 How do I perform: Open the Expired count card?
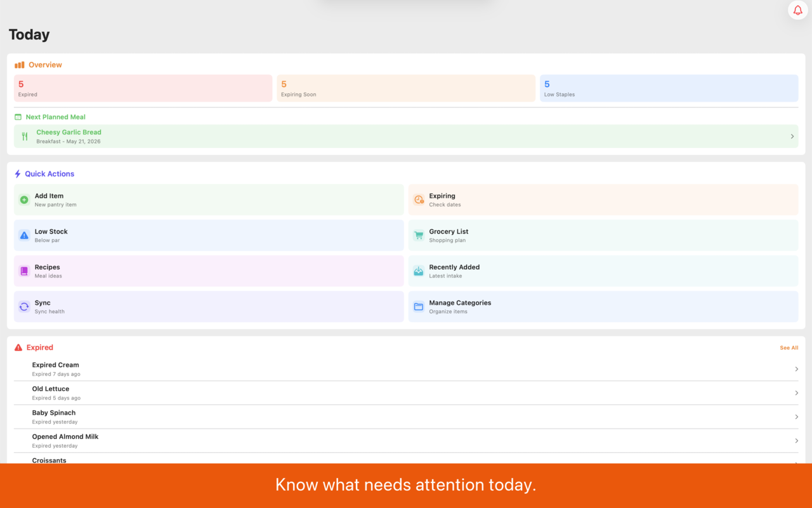click(x=143, y=88)
